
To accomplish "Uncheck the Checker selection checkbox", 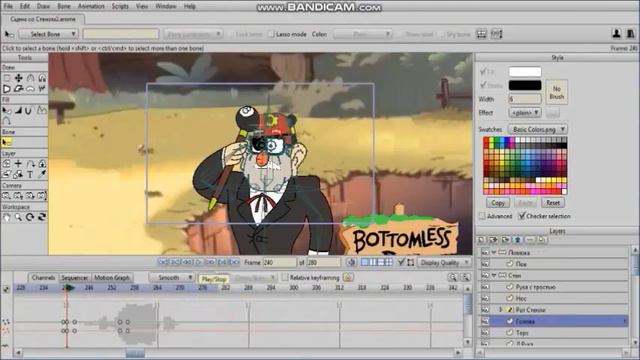I will pyautogui.click(x=522, y=216).
